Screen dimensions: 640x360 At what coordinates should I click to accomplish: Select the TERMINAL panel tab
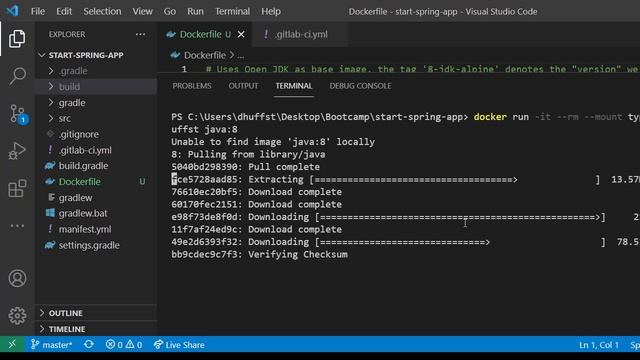click(x=293, y=86)
